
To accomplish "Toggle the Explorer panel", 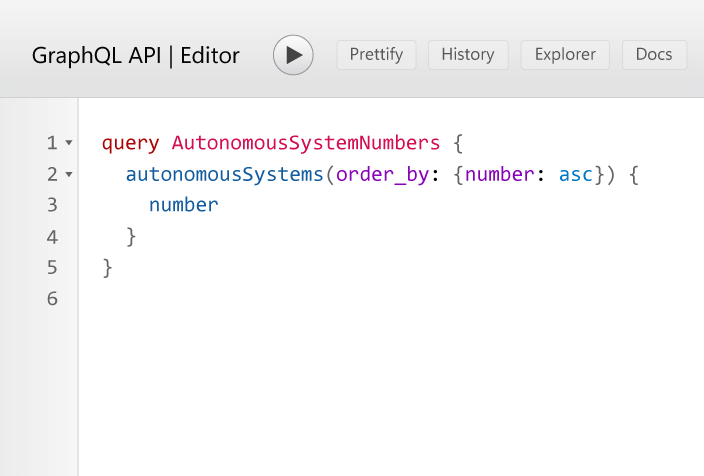I will point(565,55).
